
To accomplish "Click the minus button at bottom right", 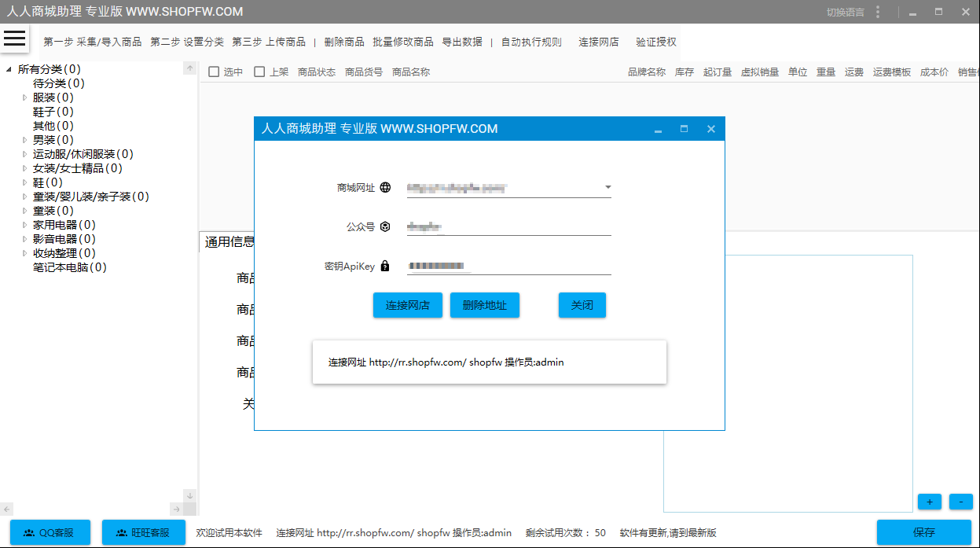I will tap(960, 502).
